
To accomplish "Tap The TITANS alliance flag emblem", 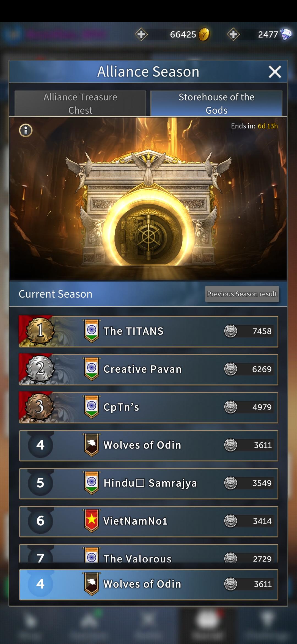I will [92, 331].
